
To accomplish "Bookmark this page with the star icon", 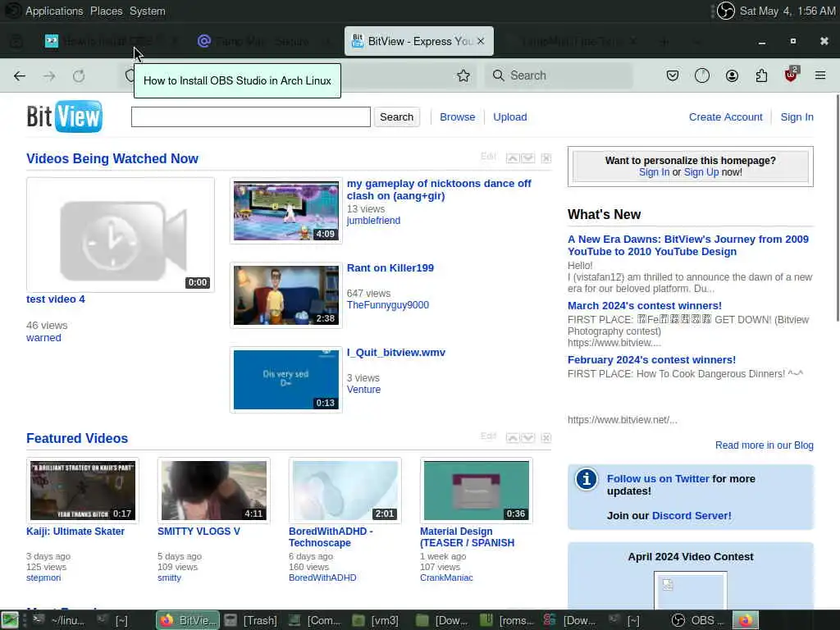I will coord(463,75).
